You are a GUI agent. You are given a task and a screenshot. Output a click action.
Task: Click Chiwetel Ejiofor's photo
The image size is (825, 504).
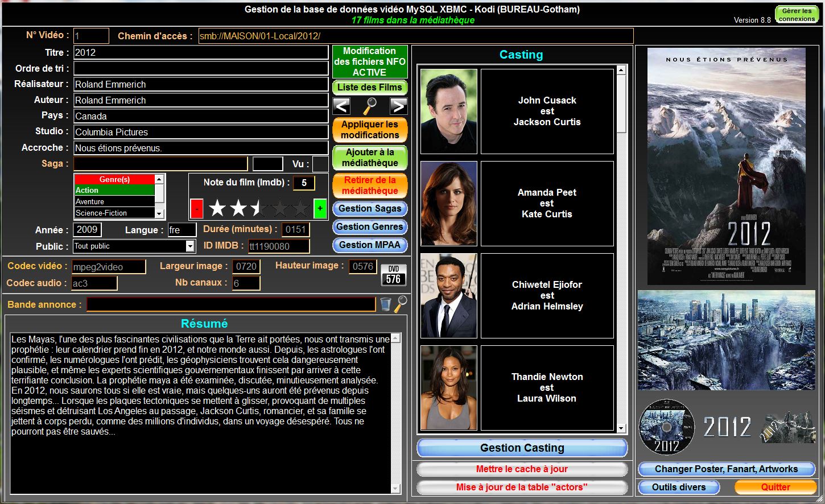coord(449,296)
